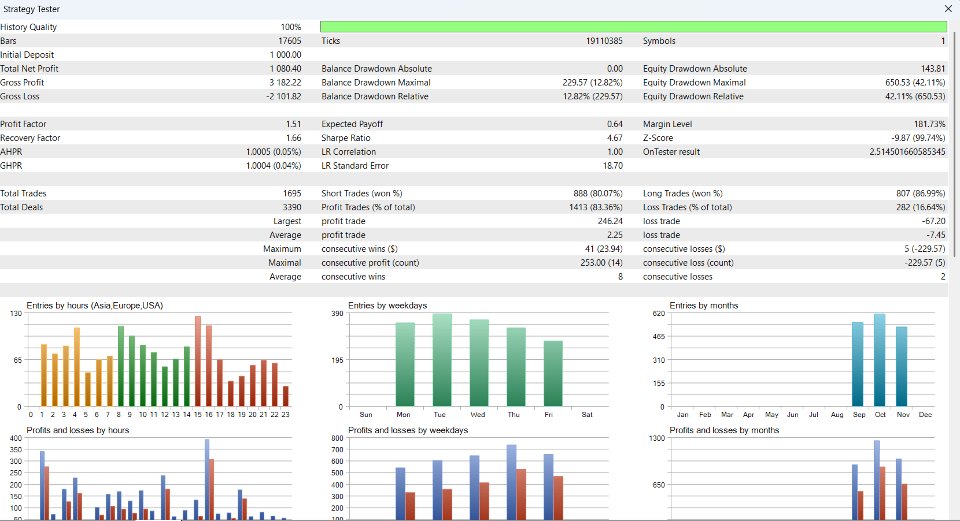Select Balance Drawdown Maximal value 229.57 (12.82%)

(x=593, y=83)
